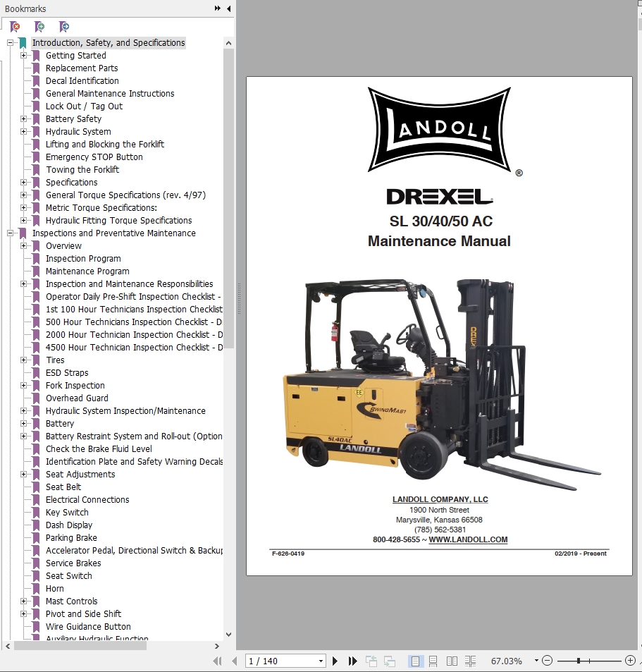642x672 pixels.
Task: Open the Decal Identification bookmark
Action: coord(82,80)
